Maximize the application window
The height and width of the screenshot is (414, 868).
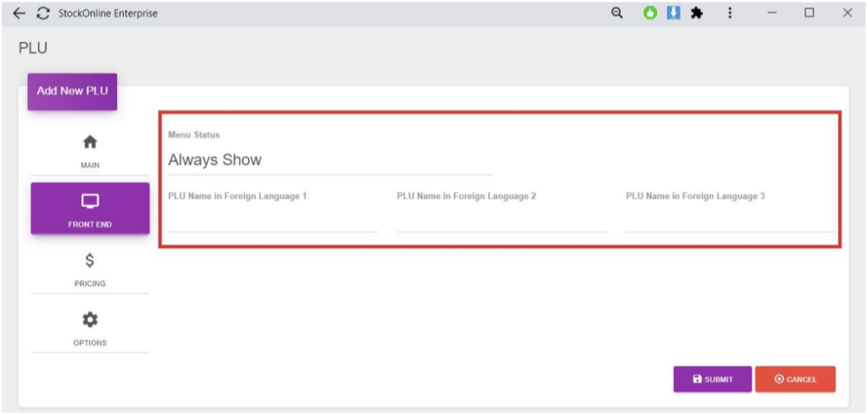click(810, 14)
